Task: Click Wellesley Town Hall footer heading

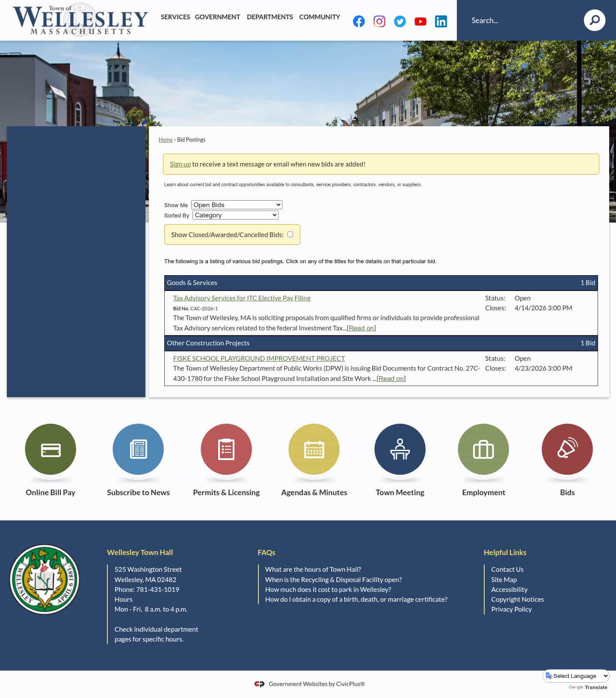Action: click(x=140, y=552)
